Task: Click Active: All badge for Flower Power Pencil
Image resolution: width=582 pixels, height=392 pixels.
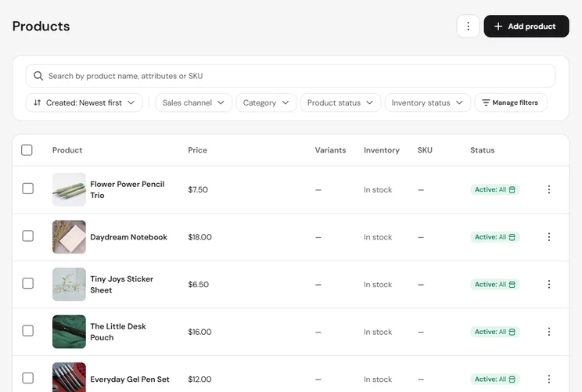Action: point(495,189)
